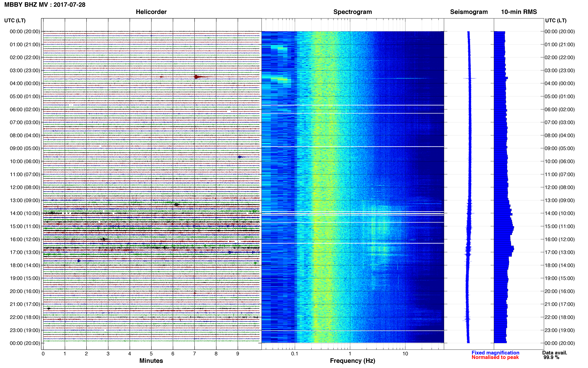Image resolution: width=588 pixels, height=368 pixels.
Task: Click the '2' tick on the Minutes axis
Action: pos(86,354)
